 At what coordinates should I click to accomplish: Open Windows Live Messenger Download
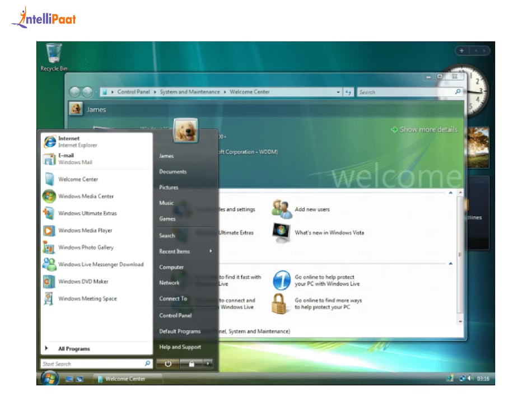click(96, 264)
